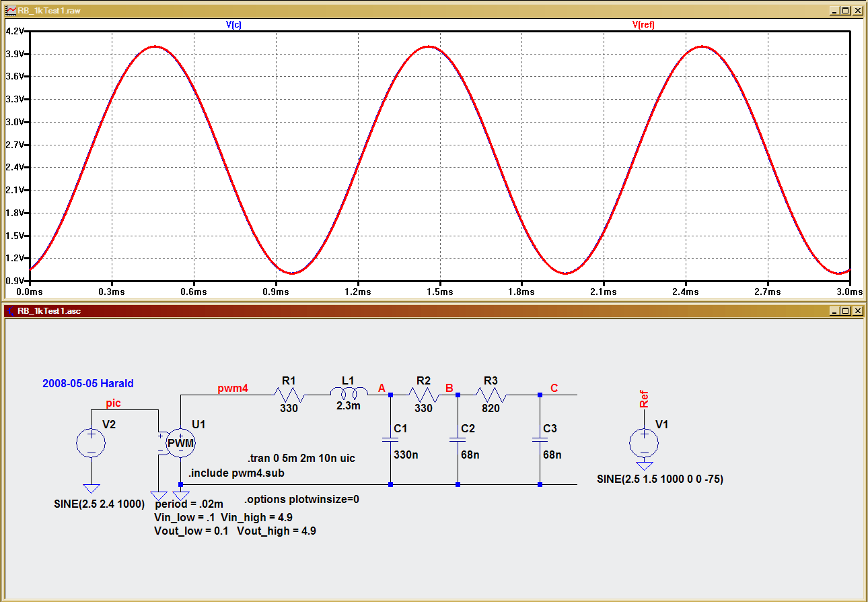Click the V1 reference voltage source
This screenshot has width=868, height=602.
pos(644,443)
